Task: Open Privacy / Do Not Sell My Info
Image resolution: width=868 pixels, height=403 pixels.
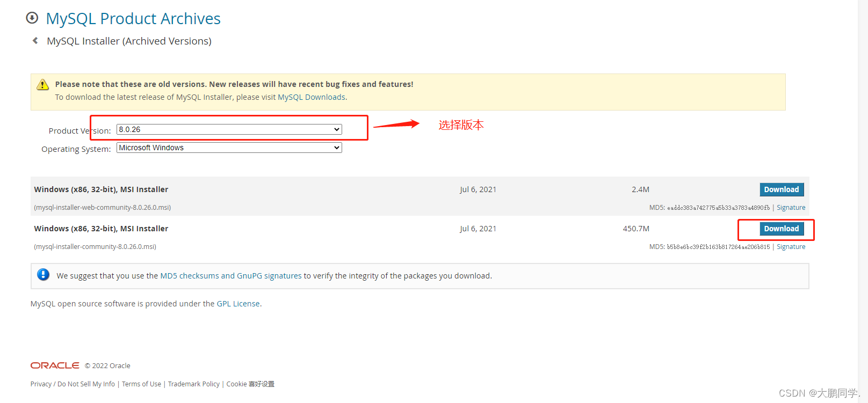Action: click(x=73, y=384)
